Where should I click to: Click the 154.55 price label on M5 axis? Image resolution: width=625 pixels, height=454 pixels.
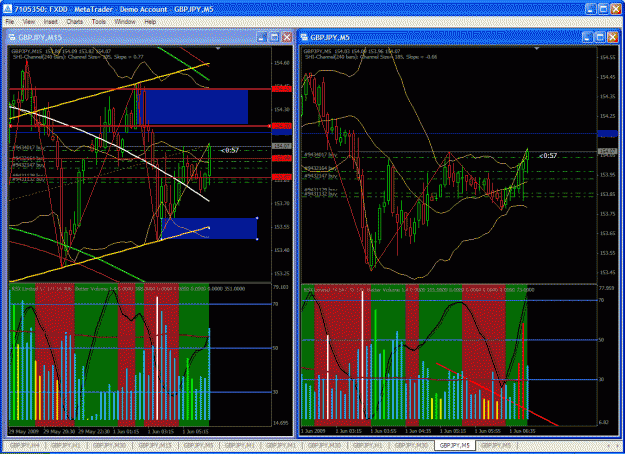tap(607, 57)
